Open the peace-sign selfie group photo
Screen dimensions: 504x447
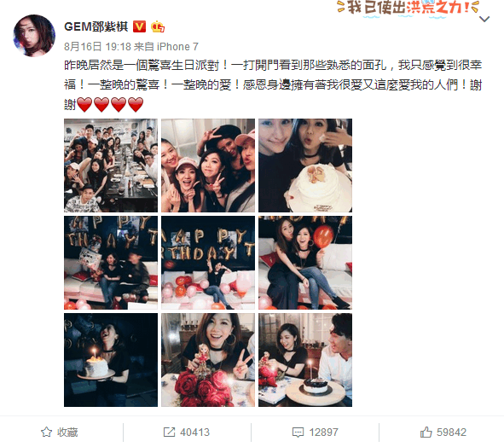(208, 165)
